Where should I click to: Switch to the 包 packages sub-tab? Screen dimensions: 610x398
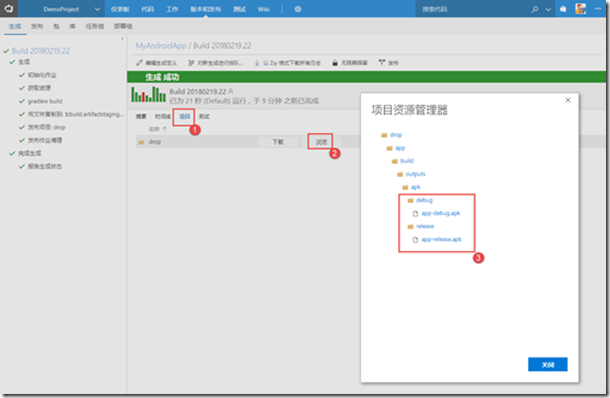[56, 26]
